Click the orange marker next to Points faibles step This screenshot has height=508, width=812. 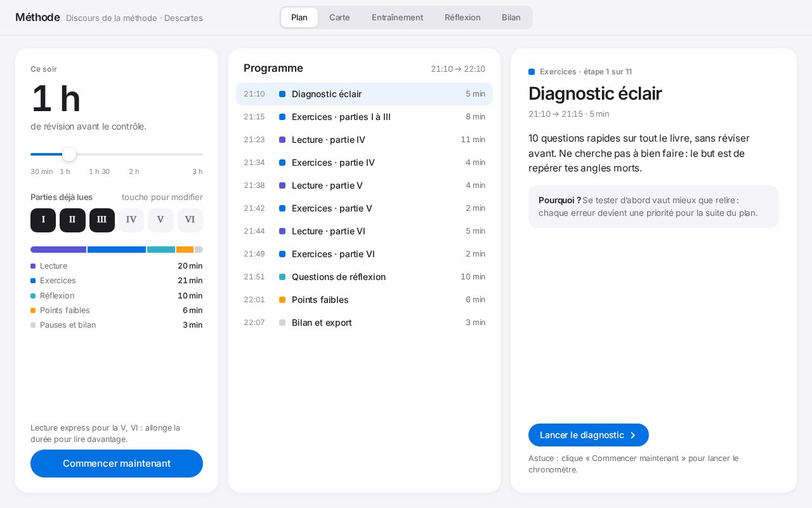coord(282,300)
